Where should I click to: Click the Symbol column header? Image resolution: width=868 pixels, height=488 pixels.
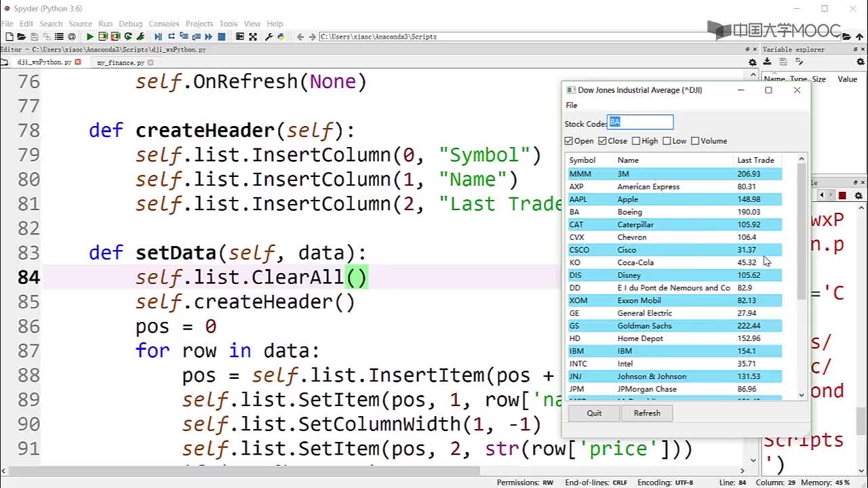[590, 160]
